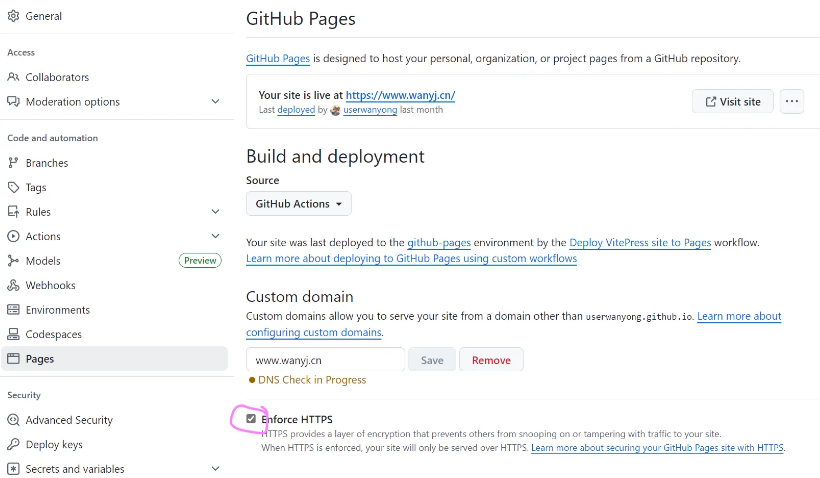Click the Webhooks icon in sidebar
Image resolution: width=820 pixels, height=478 pixels.
point(13,285)
